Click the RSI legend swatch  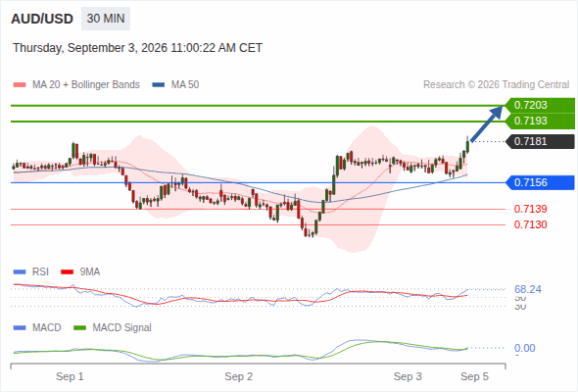[x=20, y=272]
